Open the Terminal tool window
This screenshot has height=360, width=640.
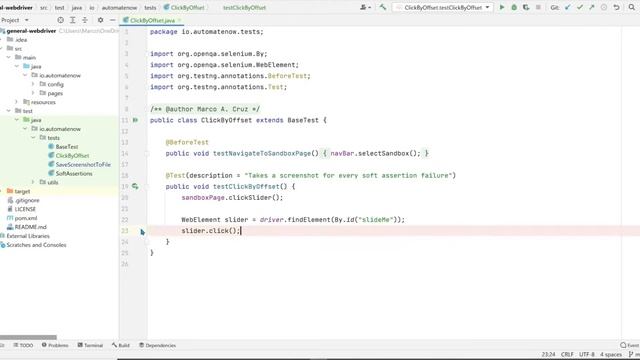[90, 345]
